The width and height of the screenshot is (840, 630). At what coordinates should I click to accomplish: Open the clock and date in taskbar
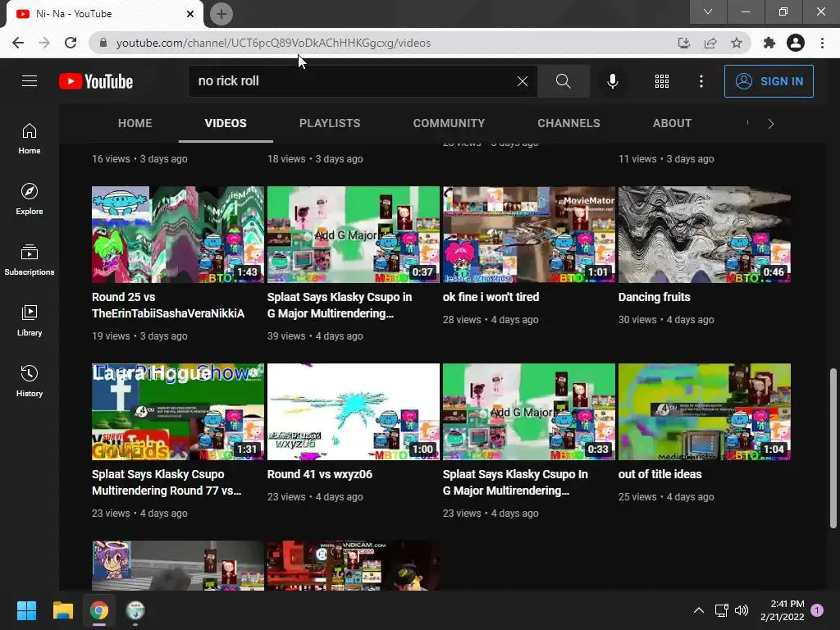point(782,610)
